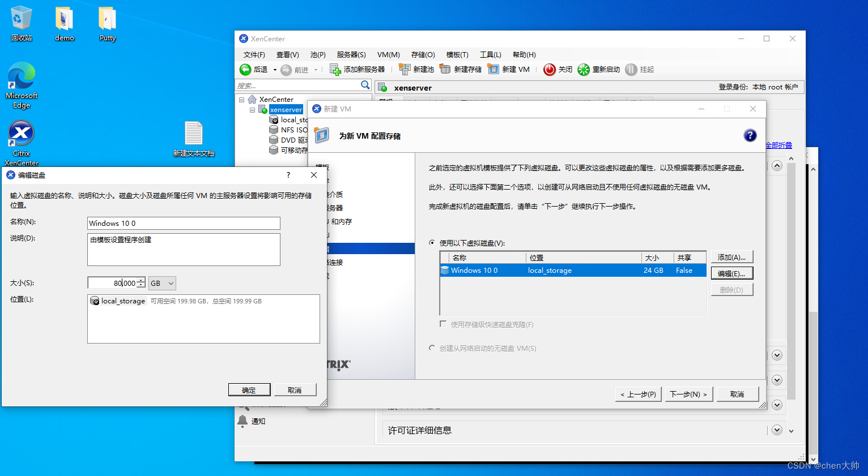868x476 pixels.
Task: Click the XenCenter home icon in tree
Action: pyautogui.click(x=252, y=99)
